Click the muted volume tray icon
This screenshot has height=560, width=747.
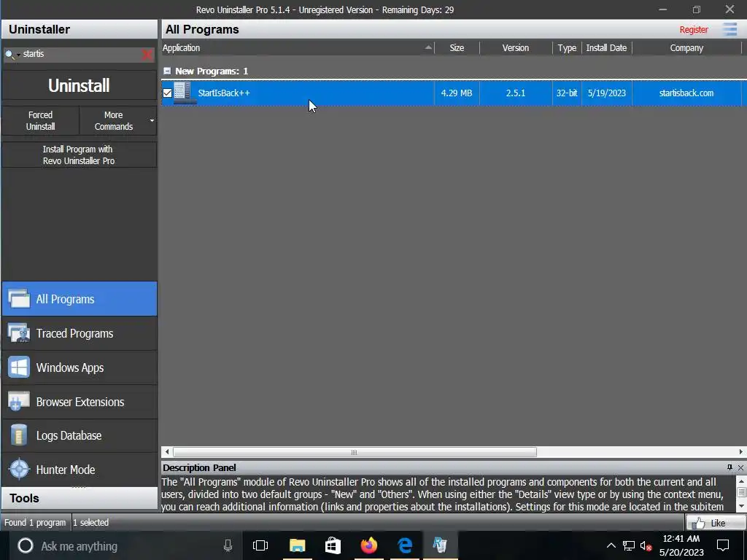click(x=646, y=545)
